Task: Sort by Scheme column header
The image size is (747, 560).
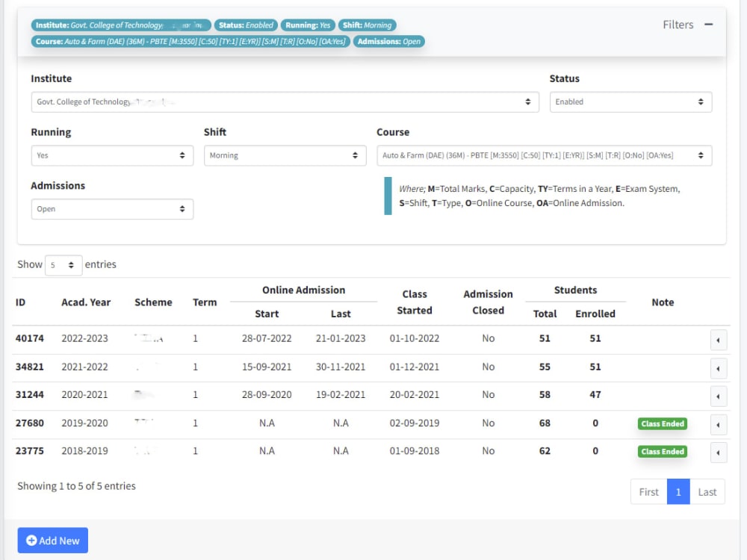Action: pos(153,302)
